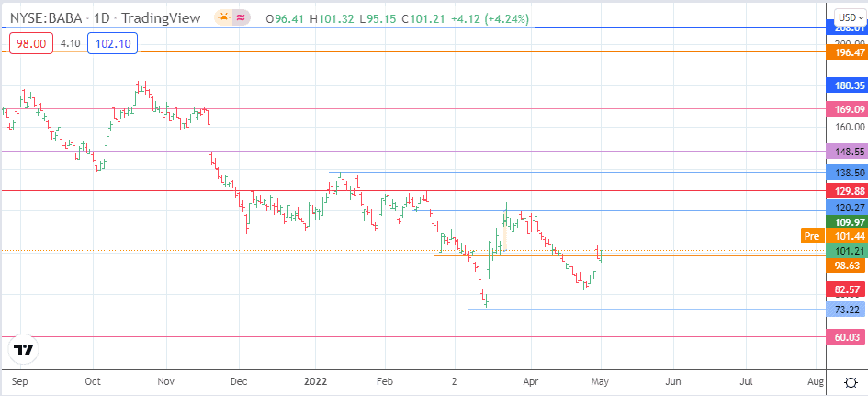The width and height of the screenshot is (868, 396).
Task: Select the orange 98.63 price label
Action: (846, 266)
